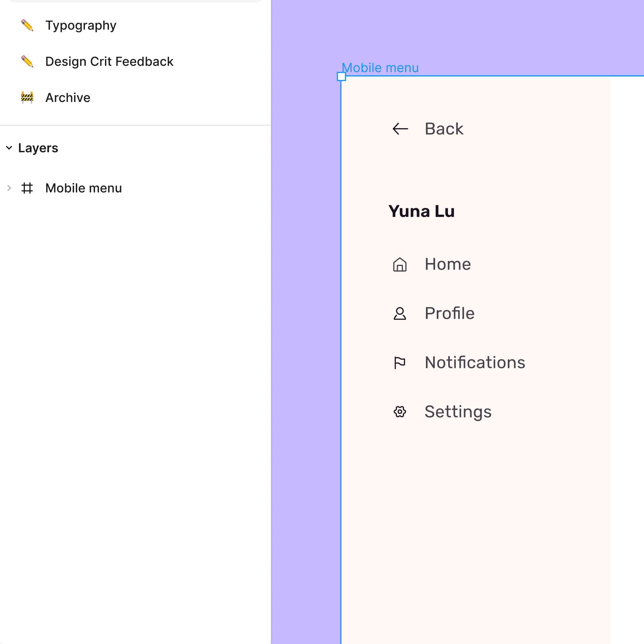644x644 pixels.
Task: Click the construction barrier icon beside Archive
Action: [27, 98]
